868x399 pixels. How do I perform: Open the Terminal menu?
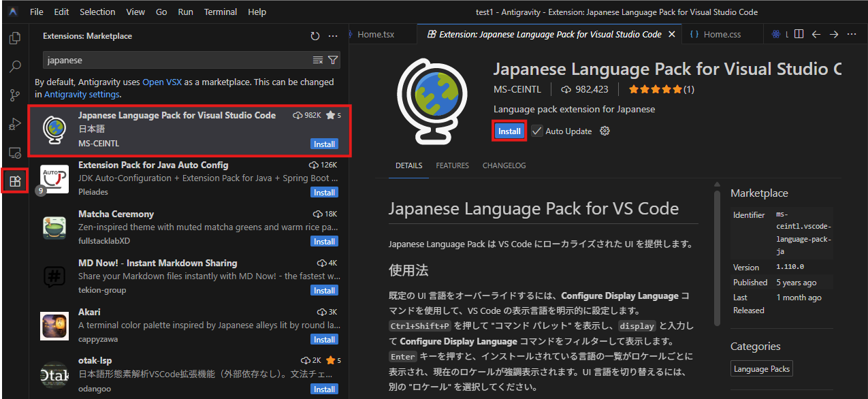point(221,12)
